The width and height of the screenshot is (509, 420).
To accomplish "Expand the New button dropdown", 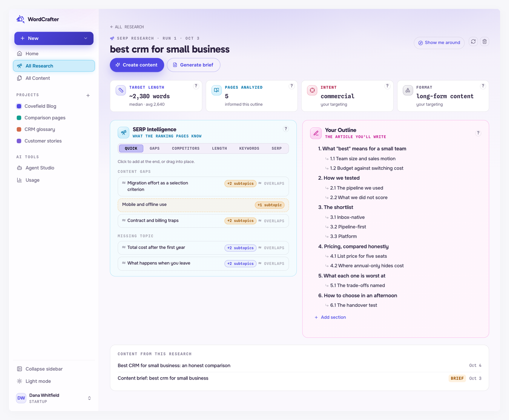I will pos(86,38).
